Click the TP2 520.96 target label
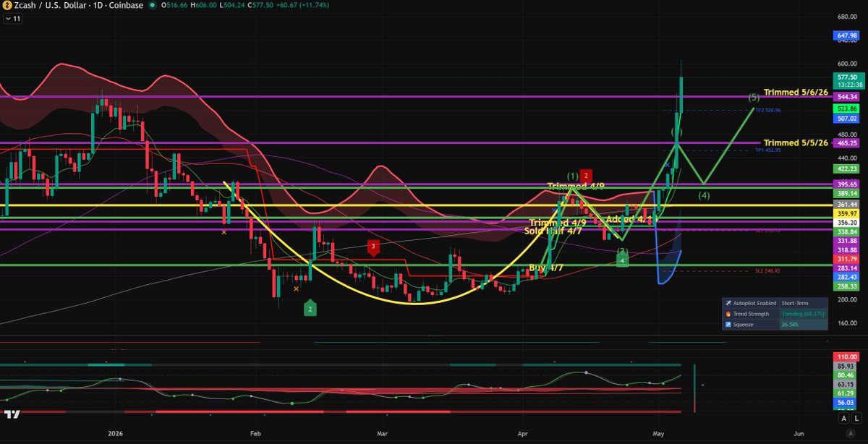The width and height of the screenshot is (868, 444). [x=767, y=110]
